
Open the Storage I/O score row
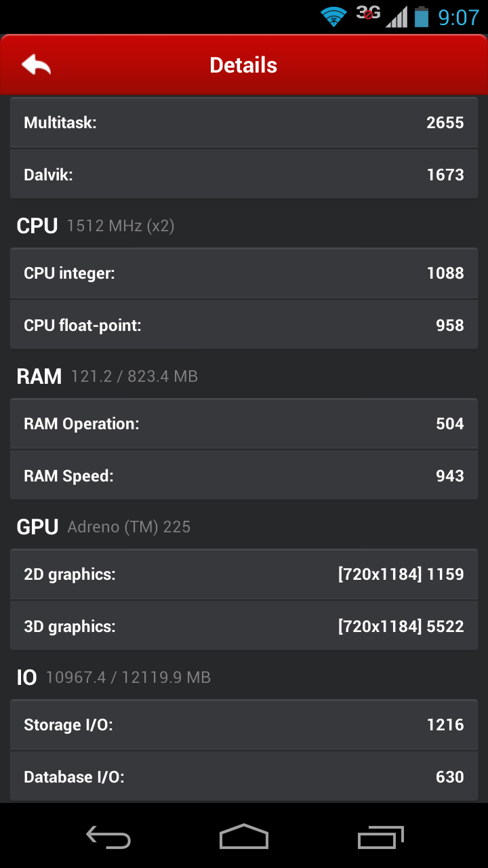(x=244, y=725)
